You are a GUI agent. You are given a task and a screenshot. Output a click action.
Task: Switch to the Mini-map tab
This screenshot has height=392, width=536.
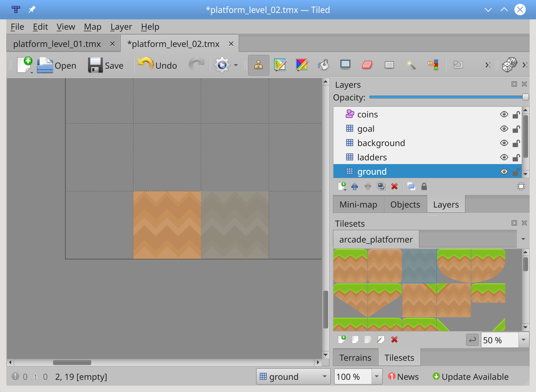[x=358, y=204]
